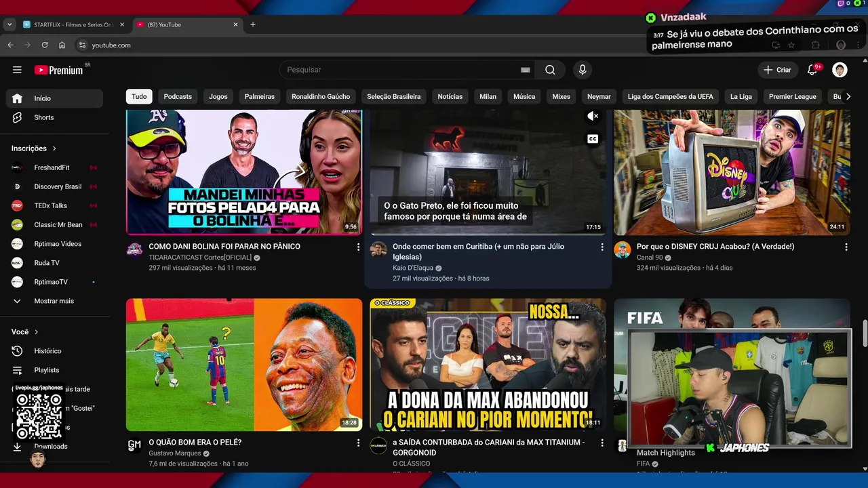The width and height of the screenshot is (868, 488).
Task: Open the Canal 90 channel avatar
Action: tap(623, 249)
